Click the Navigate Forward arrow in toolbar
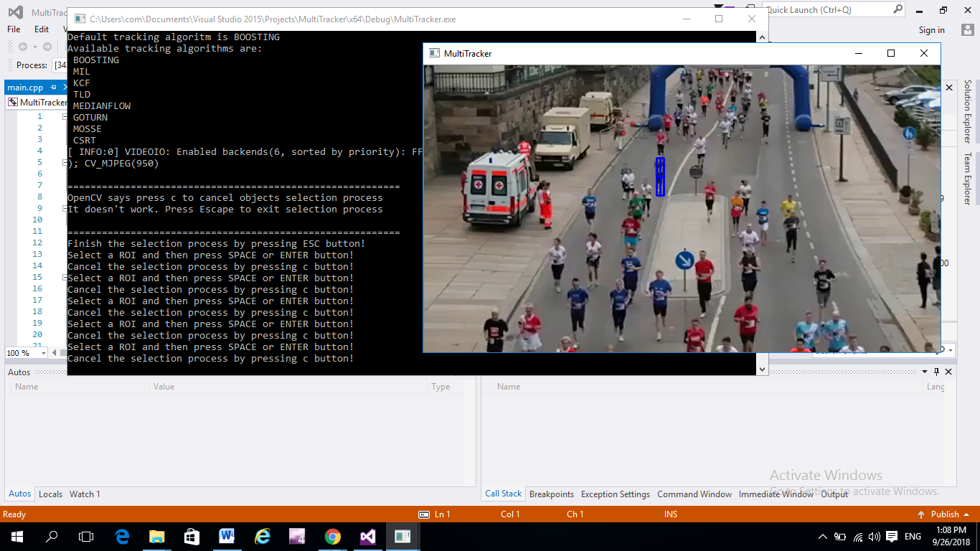980x551 pixels. coord(47,47)
